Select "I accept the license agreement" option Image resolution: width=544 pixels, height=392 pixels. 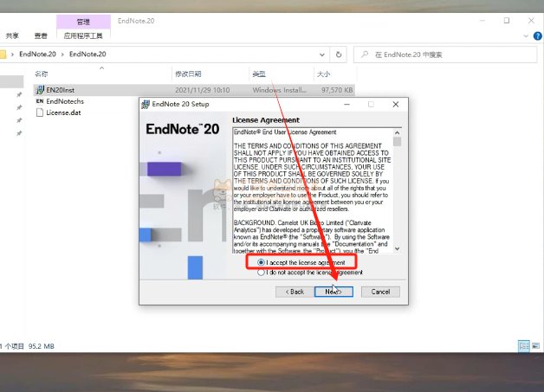pyautogui.click(x=262, y=262)
